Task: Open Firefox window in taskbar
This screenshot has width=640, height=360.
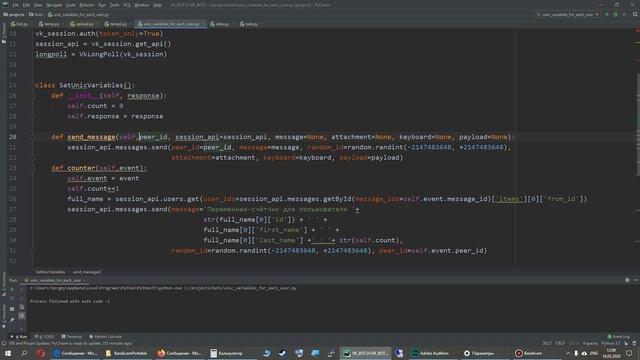Action: [x=180, y=353]
